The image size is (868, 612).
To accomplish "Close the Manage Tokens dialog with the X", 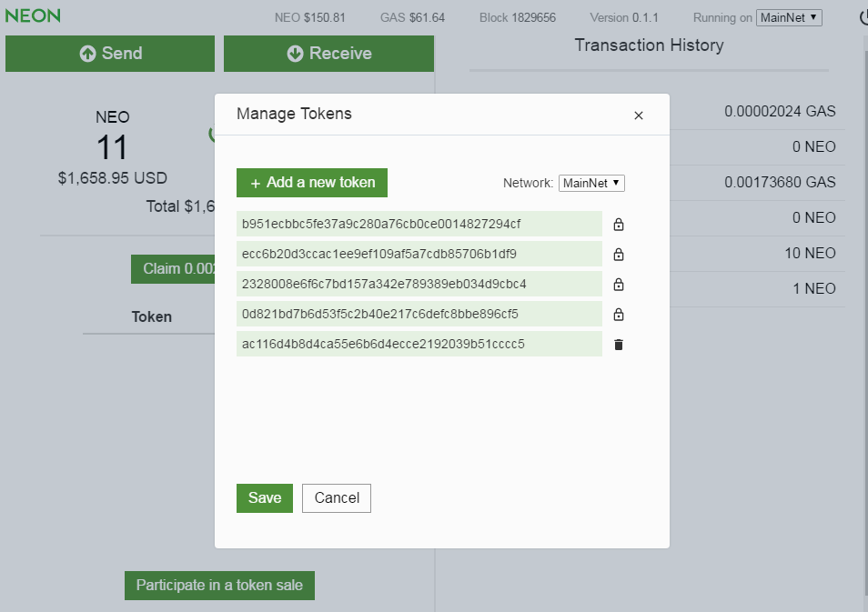I will (x=638, y=115).
